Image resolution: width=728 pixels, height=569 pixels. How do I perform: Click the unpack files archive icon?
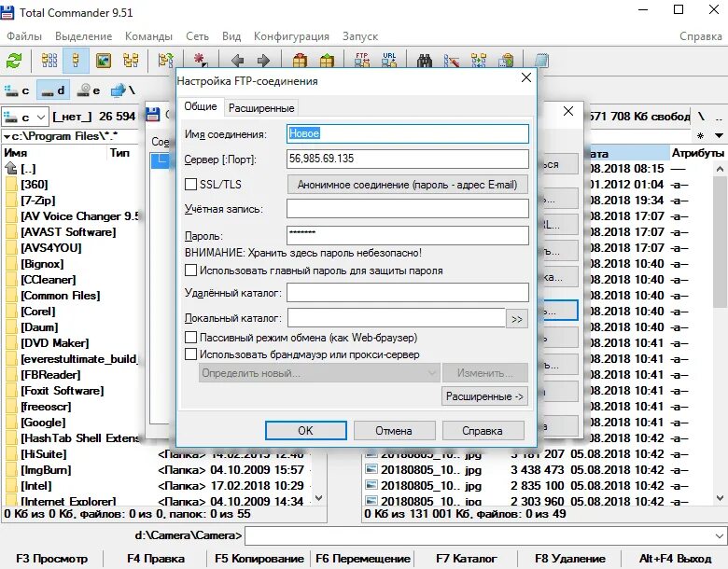click(327, 61)
